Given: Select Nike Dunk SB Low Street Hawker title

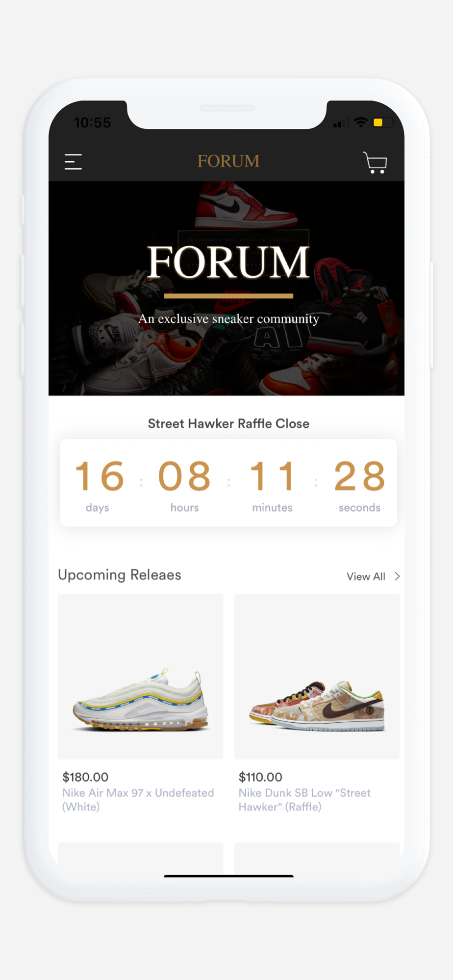Looking at the screenshot, I should (x=304, y=800).
